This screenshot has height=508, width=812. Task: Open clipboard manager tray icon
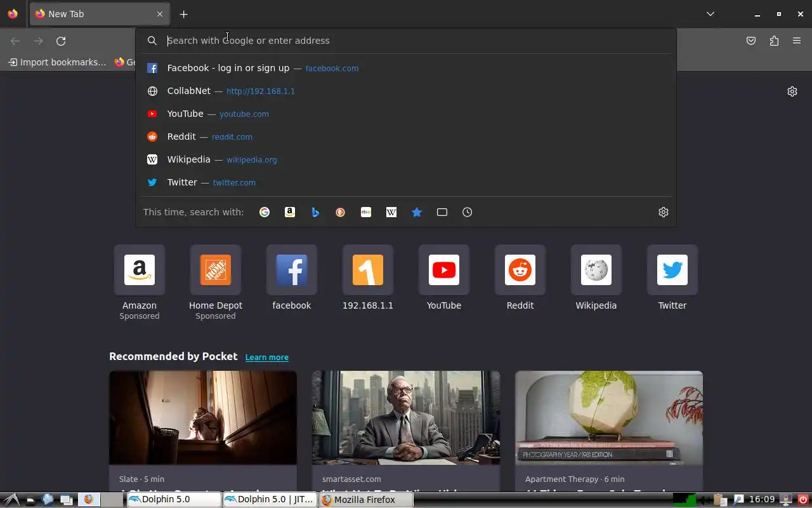[719, 500]
